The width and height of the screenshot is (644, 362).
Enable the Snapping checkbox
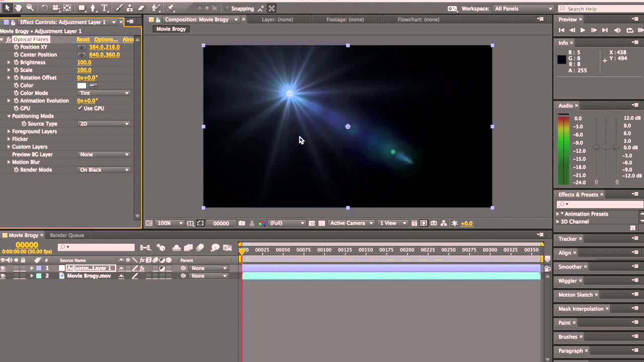point(227,9)
